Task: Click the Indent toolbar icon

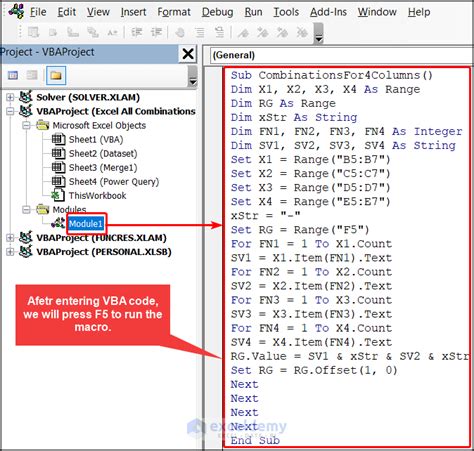Action: pos(136,32)
